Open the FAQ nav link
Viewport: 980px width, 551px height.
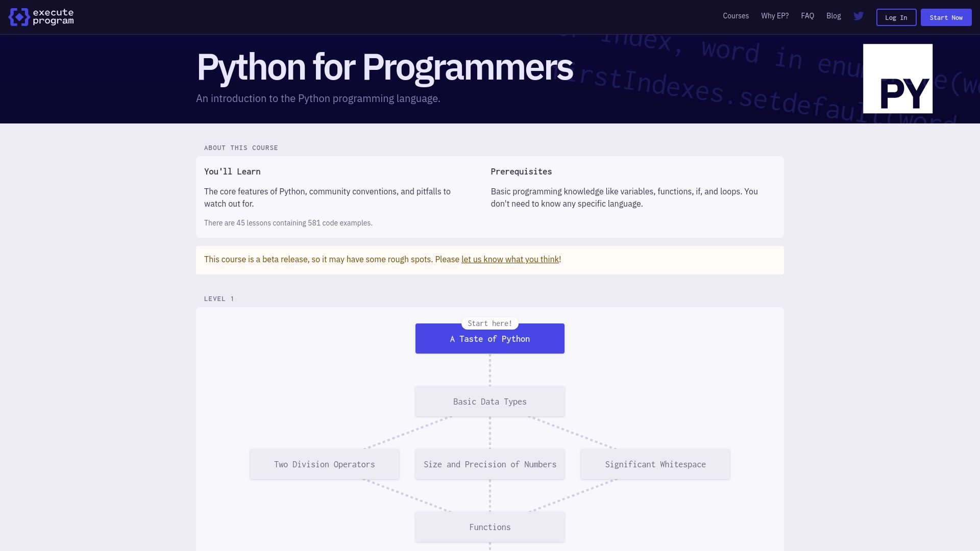[807, 16]
